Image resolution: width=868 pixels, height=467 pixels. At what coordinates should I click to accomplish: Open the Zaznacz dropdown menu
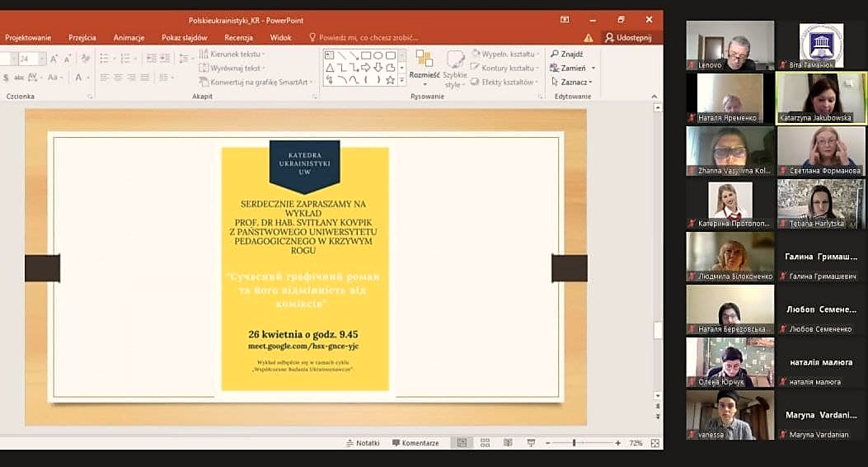pos(573,82)
